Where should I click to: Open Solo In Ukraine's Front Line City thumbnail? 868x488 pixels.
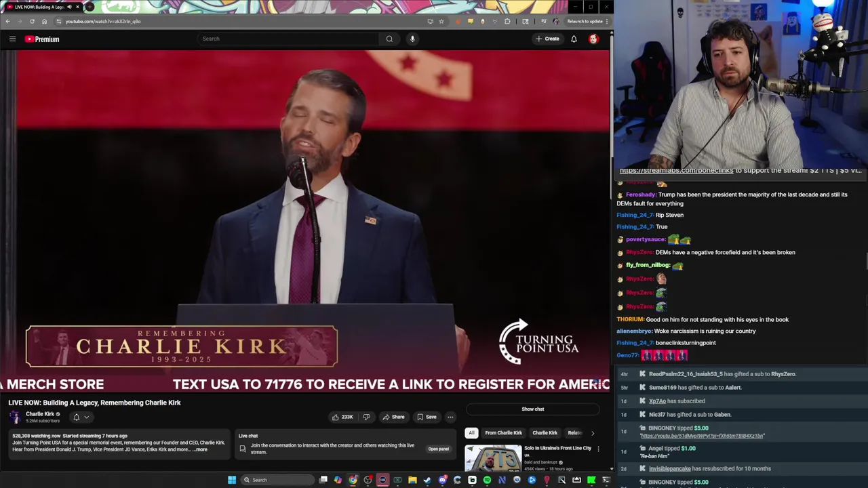493,458
